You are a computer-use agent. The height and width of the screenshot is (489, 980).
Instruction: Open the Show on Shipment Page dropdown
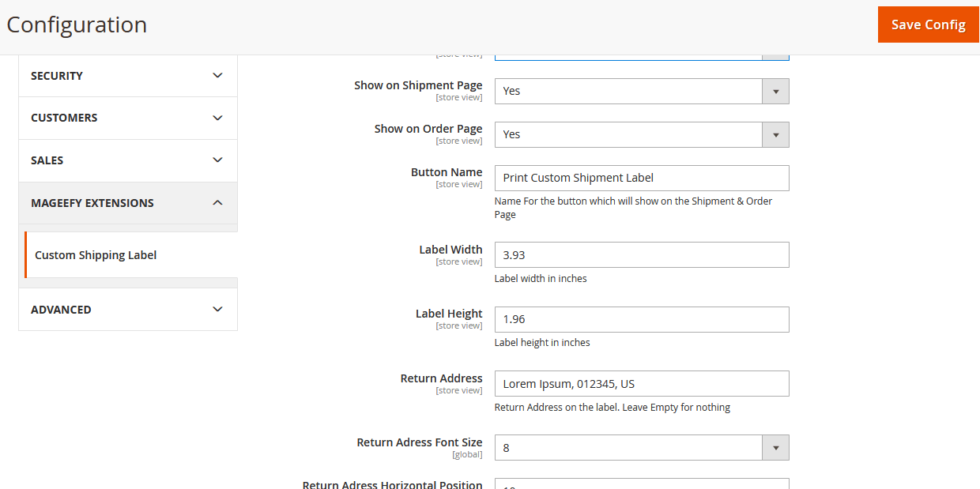641,91
